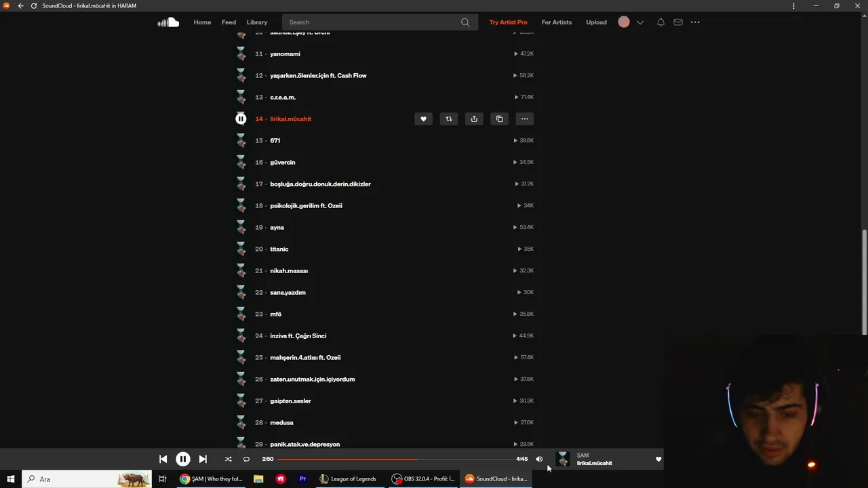Viewport: 868px width, 488px height.
Task: Toggle repeat in the player
Action: 246,459
